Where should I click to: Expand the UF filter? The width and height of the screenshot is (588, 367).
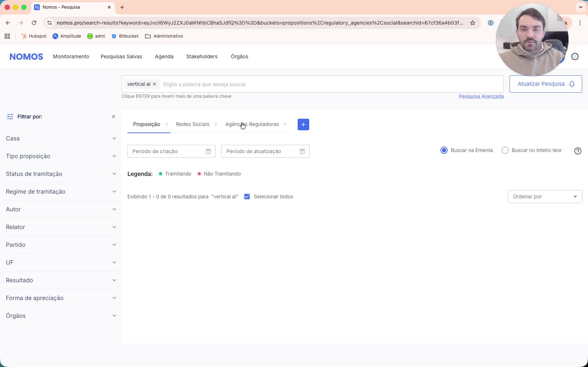click(x=61, y=262)
